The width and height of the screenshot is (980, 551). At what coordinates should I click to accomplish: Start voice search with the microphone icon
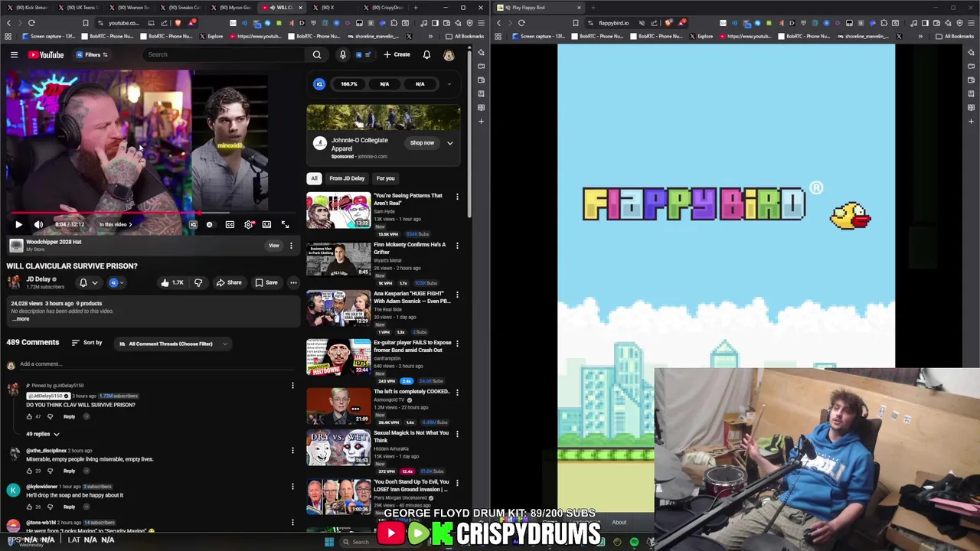(343, 54)
